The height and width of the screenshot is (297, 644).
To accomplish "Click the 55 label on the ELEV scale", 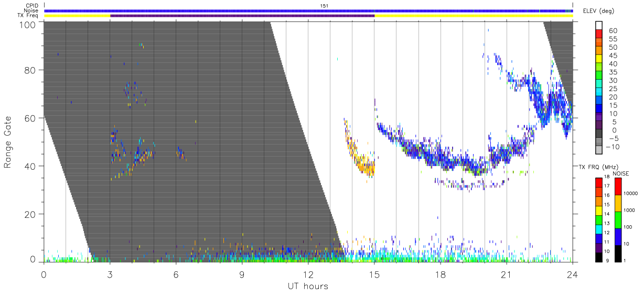I will [612, 39].
